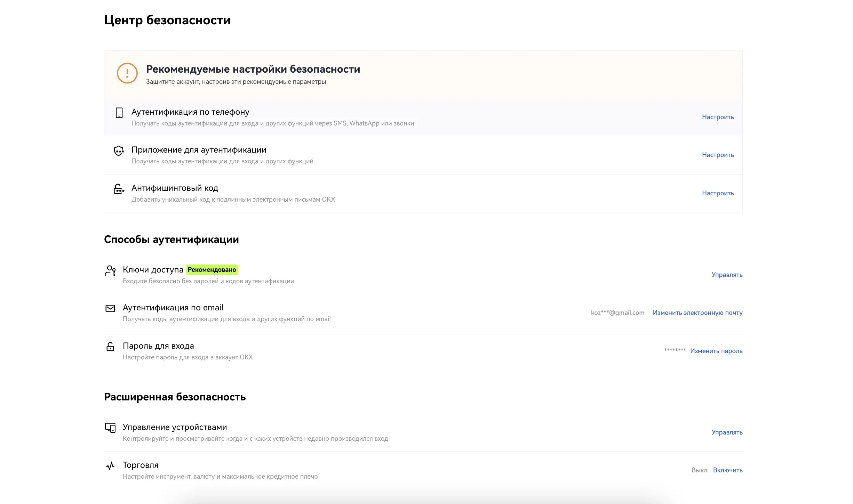This screenshot has width=853, height=504.
Task: Open Настроить for authenticator app
Action: click(718, 155)
